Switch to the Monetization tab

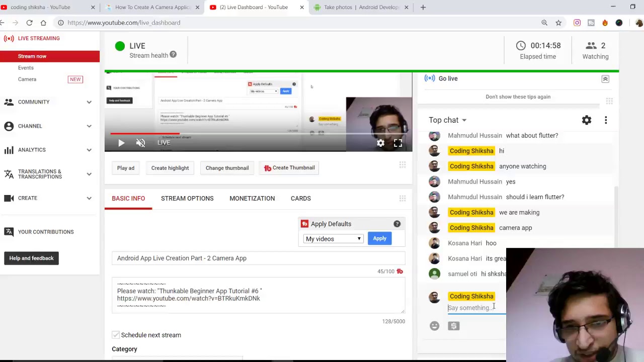(252, 198)
